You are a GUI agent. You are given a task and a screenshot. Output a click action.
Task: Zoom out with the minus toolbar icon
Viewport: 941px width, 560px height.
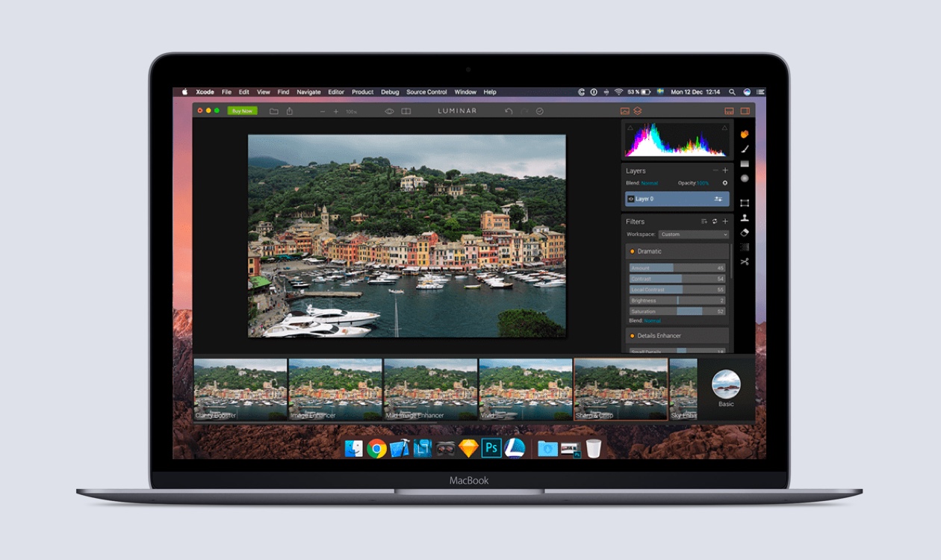coord(323,111)
